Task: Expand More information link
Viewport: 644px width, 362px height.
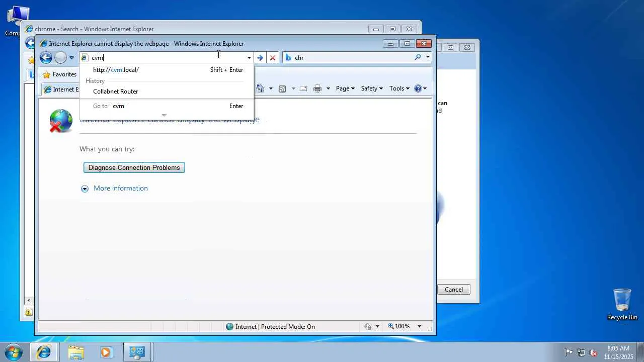Action: [121, 188]
